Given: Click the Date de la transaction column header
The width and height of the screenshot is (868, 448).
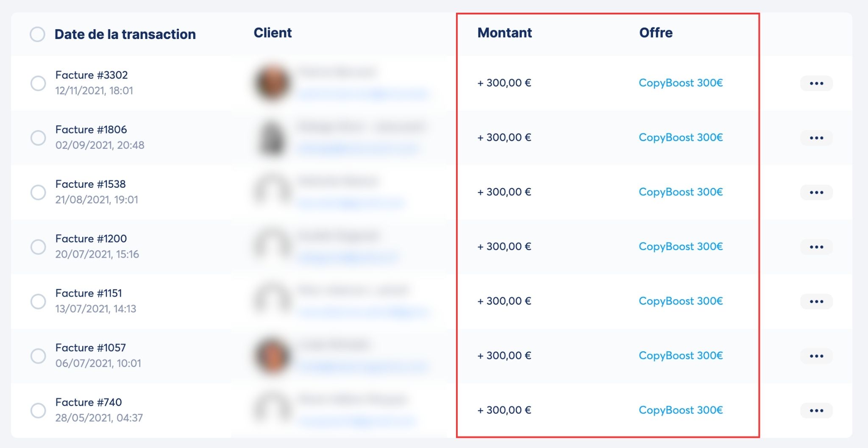Looking at the screenshot, I should tap(125, 34).
